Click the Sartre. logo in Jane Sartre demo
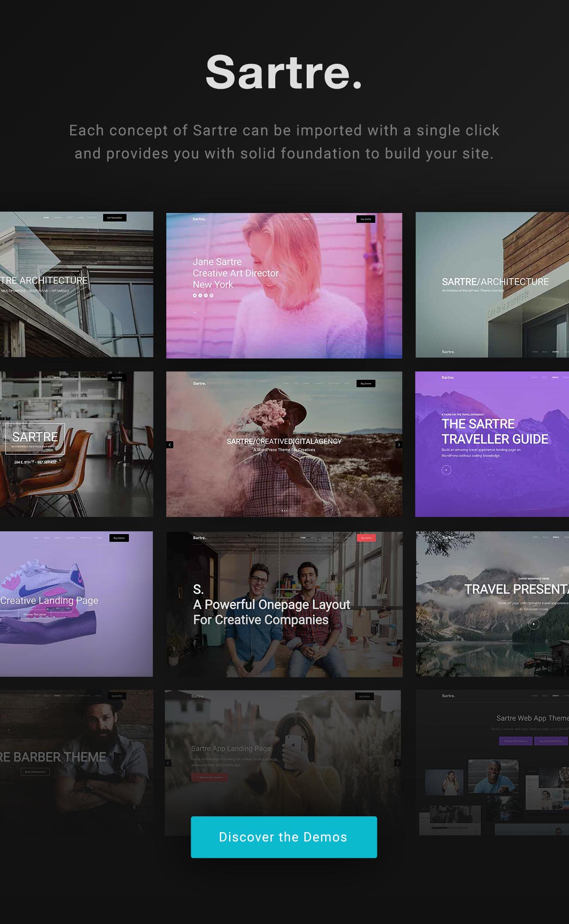This screenshot has width=569, height=924. click(199, 219)
